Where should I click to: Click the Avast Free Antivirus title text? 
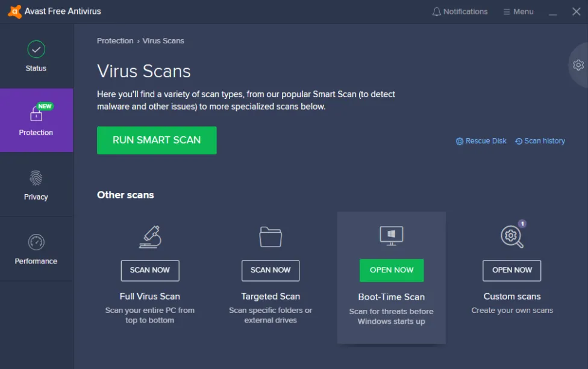(x=63, y=11)
